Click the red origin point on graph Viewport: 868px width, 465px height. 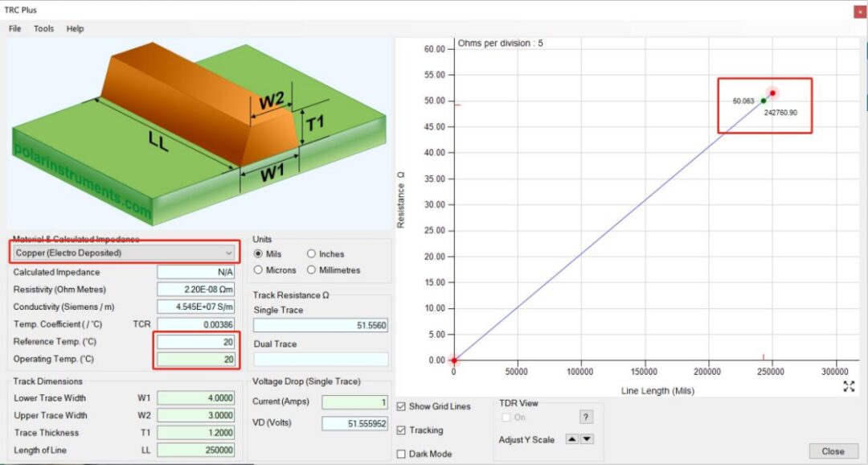point(454,360)
